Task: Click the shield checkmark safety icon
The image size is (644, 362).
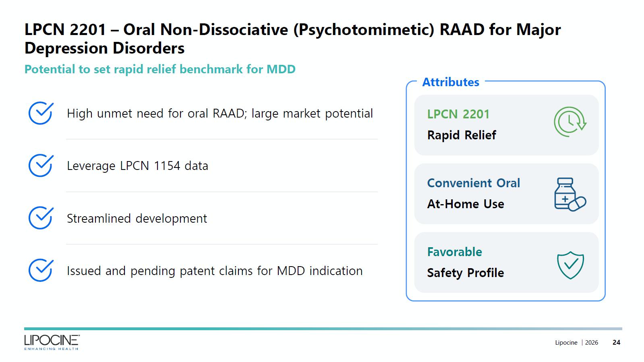Action: [x=570, y=265]
